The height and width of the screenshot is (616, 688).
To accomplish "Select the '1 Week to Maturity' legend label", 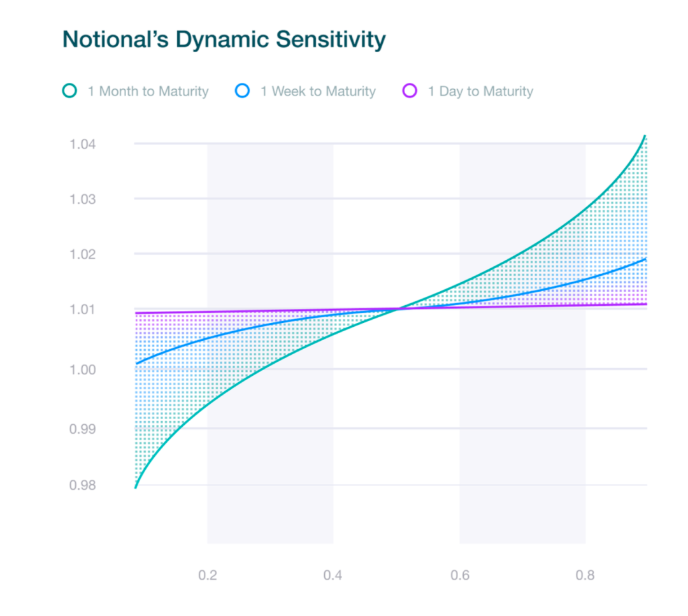I will [318, 92].
